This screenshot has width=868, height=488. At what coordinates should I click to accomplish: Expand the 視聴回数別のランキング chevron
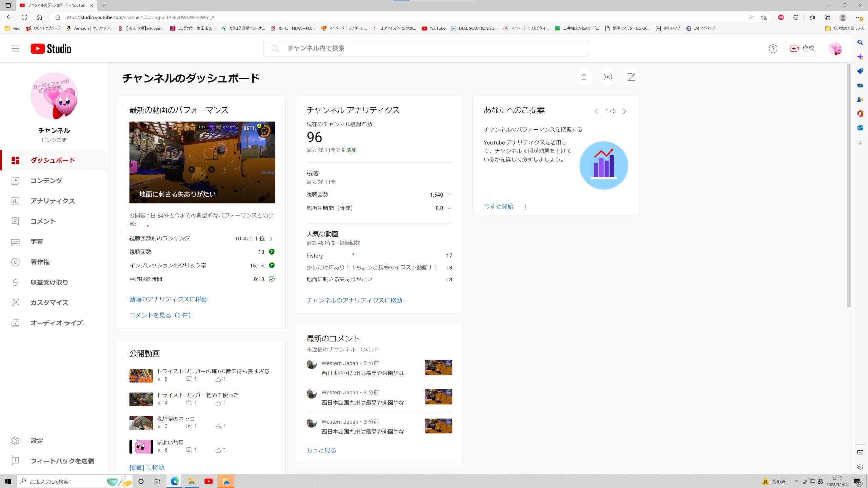coord(271,239)
